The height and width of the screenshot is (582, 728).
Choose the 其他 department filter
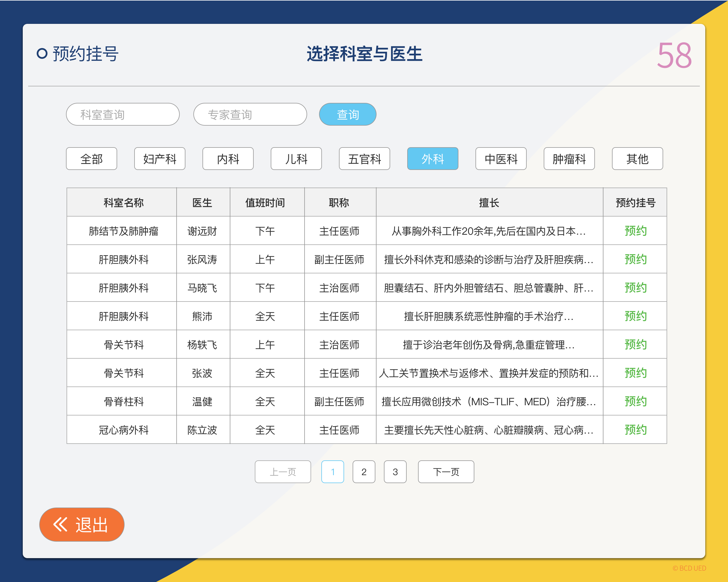point(637,159)
